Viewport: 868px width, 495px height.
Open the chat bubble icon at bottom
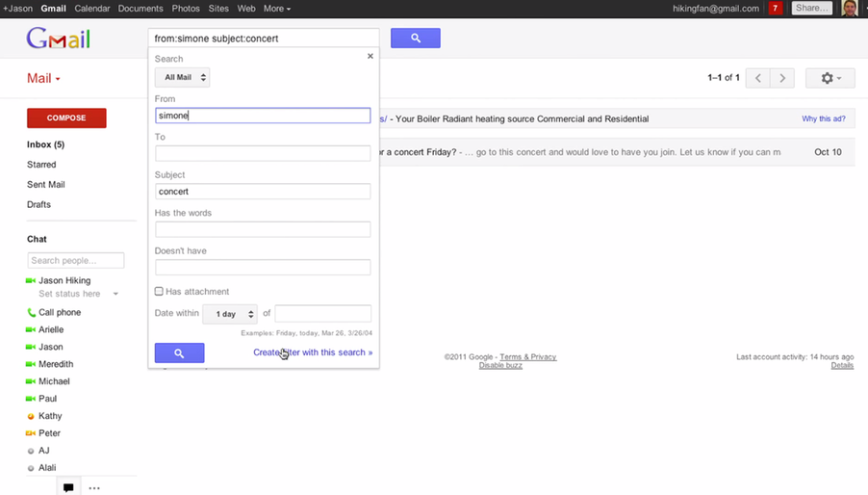pos(68,487)
